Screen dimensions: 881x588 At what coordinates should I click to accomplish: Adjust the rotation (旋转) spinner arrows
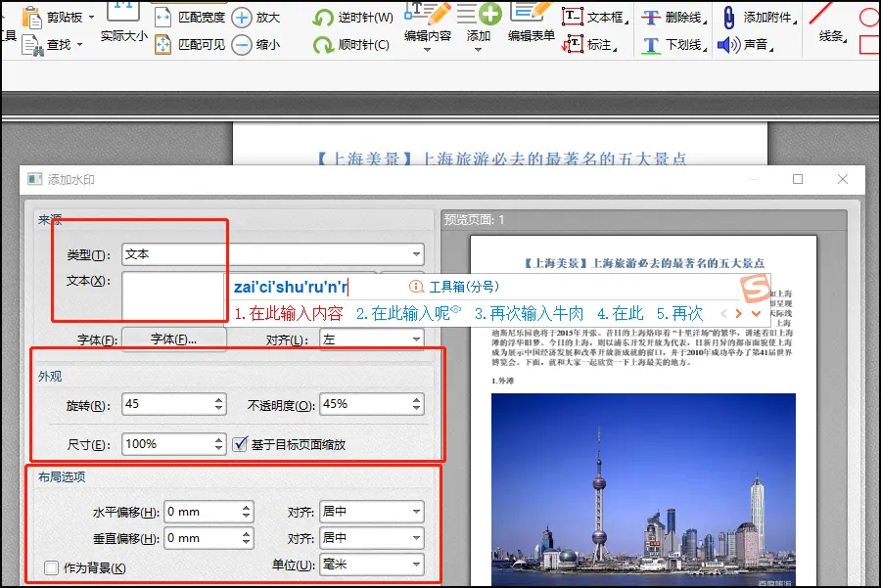coord(218,404)
